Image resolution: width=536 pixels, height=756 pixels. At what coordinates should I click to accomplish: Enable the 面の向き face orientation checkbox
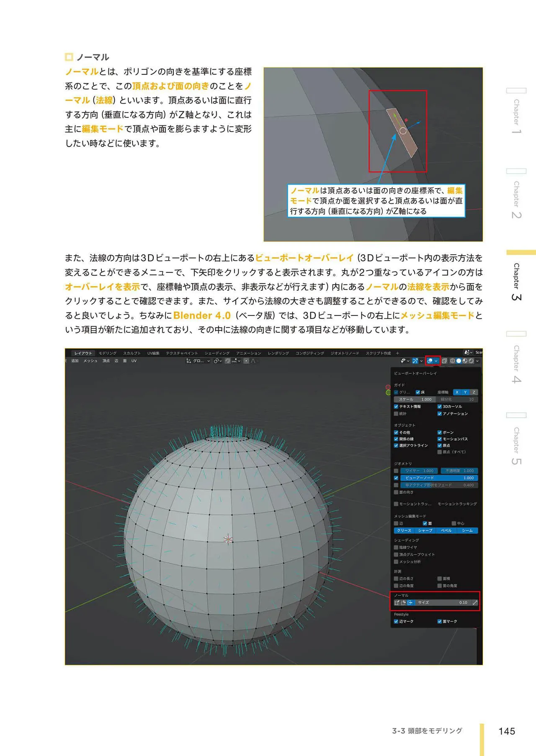pyautogui.click(x=396, y=493)
